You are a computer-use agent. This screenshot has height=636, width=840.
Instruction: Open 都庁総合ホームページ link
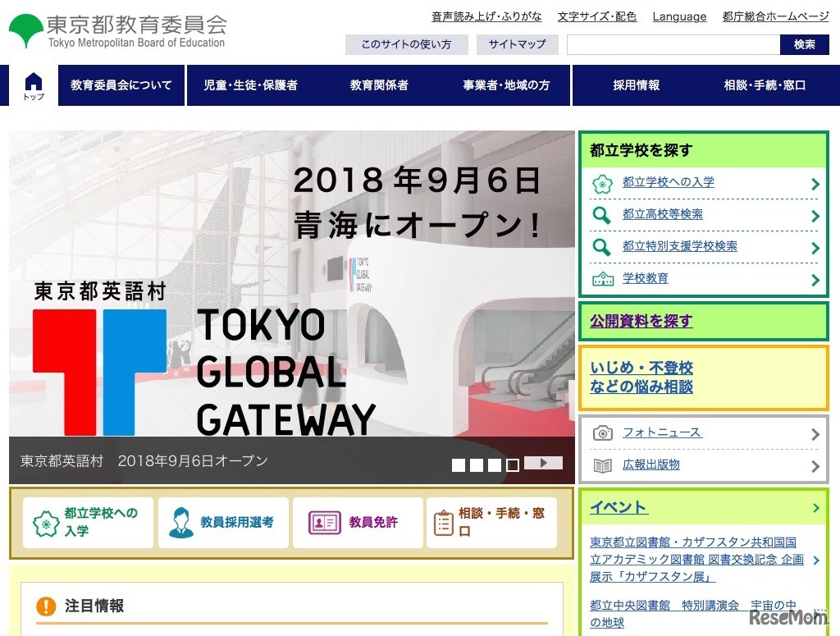[x=775, y=16]
